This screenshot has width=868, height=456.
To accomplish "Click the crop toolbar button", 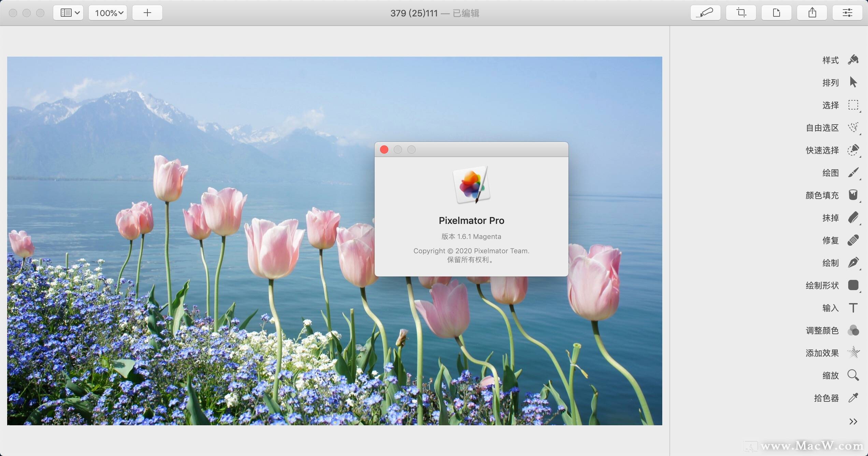I will (x=741, y=13).
